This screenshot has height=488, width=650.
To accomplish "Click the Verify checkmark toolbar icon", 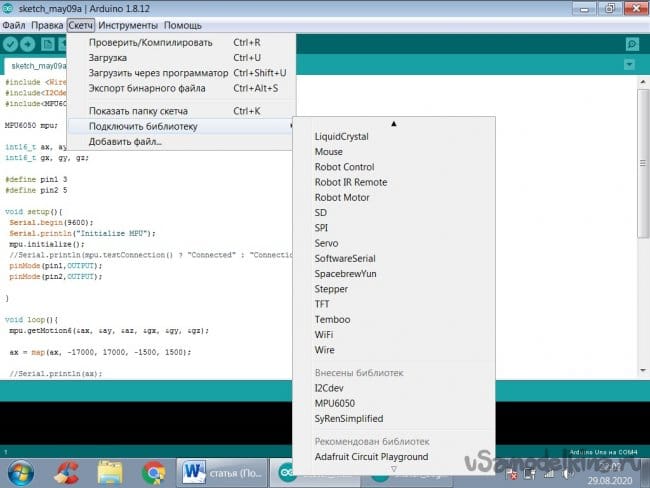I will [x=10, y=44].
